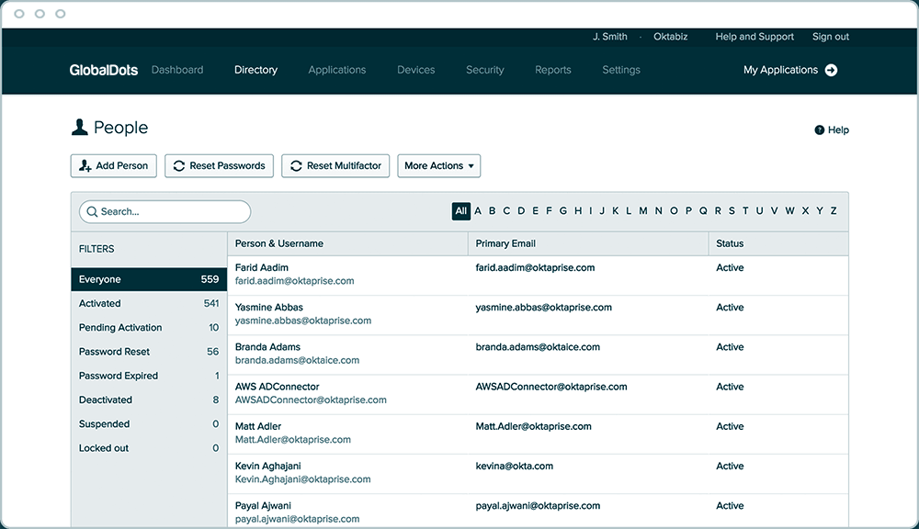Click the Reset Passwords button
The height and width of the screenshot is (529, 919).
coord(219,166)
